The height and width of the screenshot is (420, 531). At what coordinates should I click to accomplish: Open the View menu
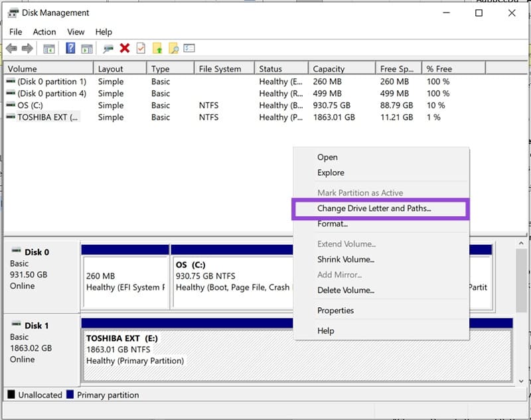point(76,31)
